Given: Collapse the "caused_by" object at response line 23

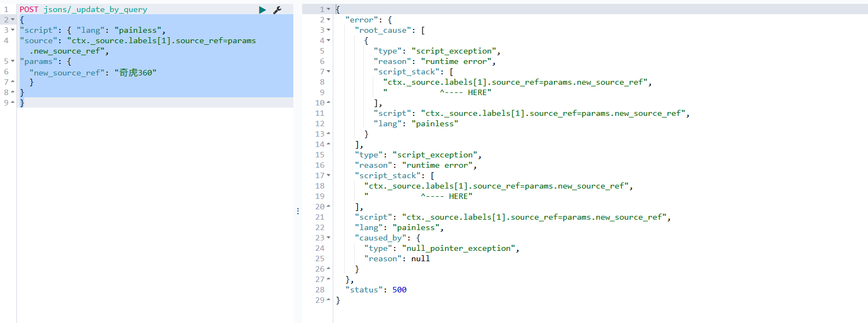Looking at the screenshot, I should pos(328,238).
